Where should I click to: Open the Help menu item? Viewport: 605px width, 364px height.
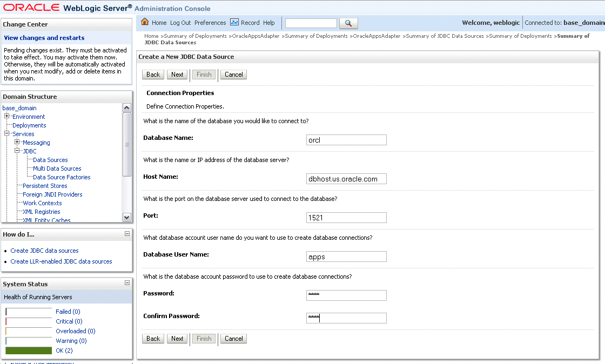[269, 23]
